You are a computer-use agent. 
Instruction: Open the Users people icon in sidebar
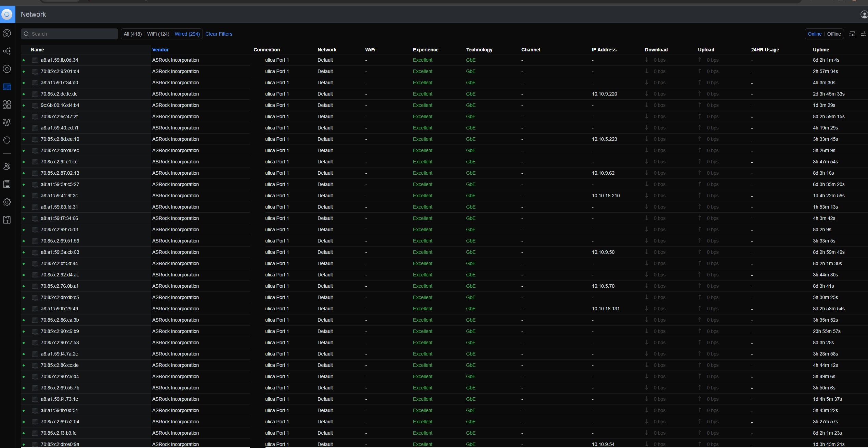[7, 166]
